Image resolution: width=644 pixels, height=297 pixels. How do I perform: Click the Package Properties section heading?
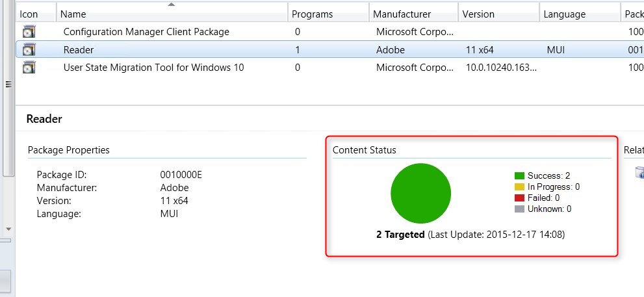(x=69, y=150)
